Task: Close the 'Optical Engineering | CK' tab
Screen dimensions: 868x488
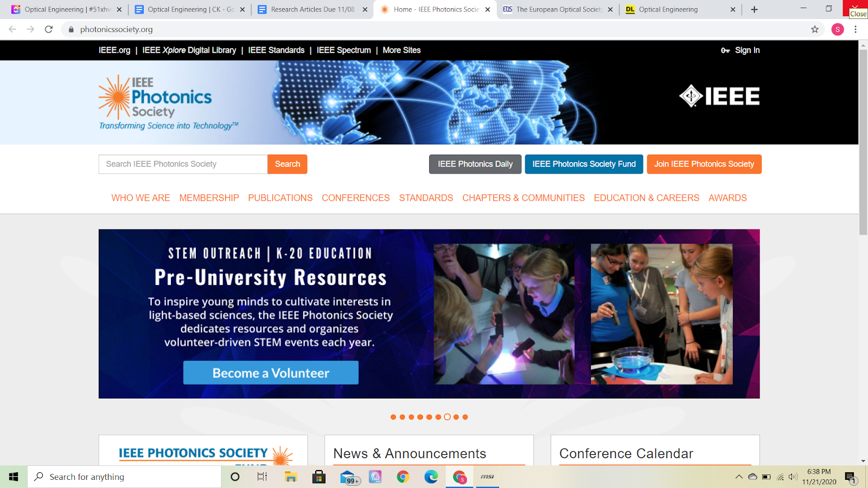Action: (242, 9)
